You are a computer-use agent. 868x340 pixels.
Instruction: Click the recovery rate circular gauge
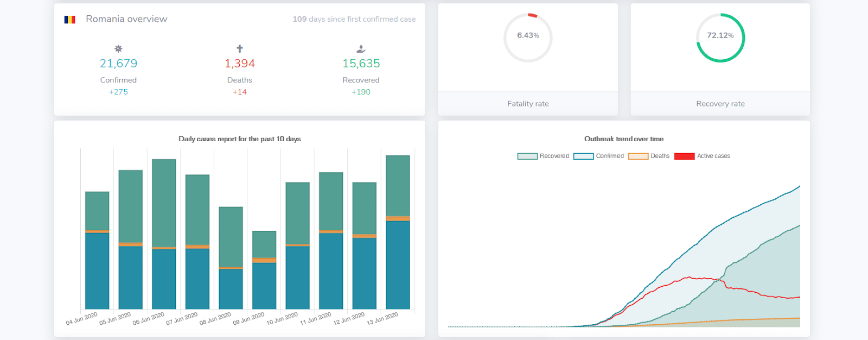tap(720, 37)
